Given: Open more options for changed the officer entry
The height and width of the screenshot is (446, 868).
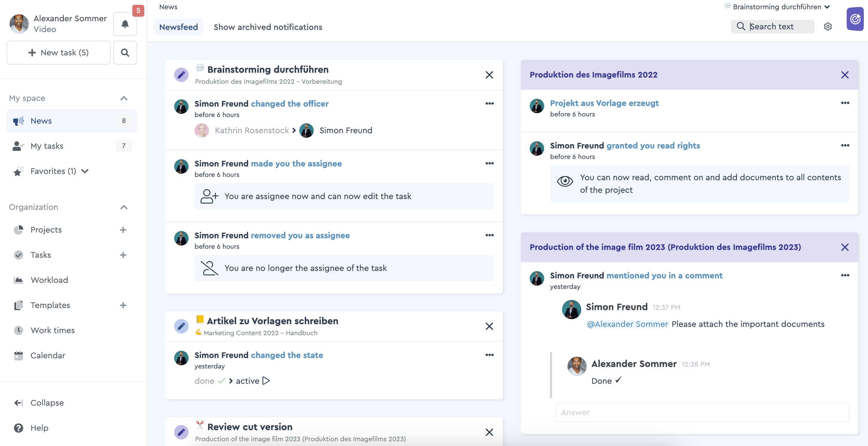Looking at the screenshot, I should point(490,103).
